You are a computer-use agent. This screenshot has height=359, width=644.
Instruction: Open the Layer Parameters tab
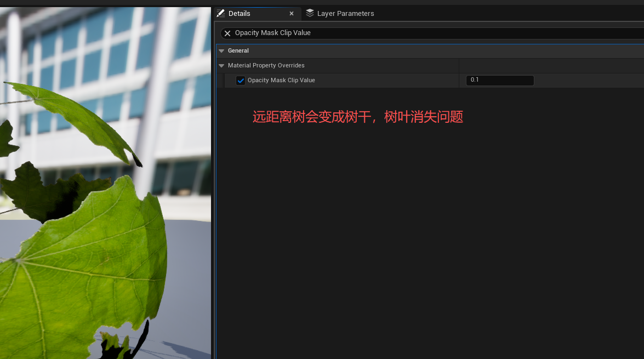tap(345, 14)
